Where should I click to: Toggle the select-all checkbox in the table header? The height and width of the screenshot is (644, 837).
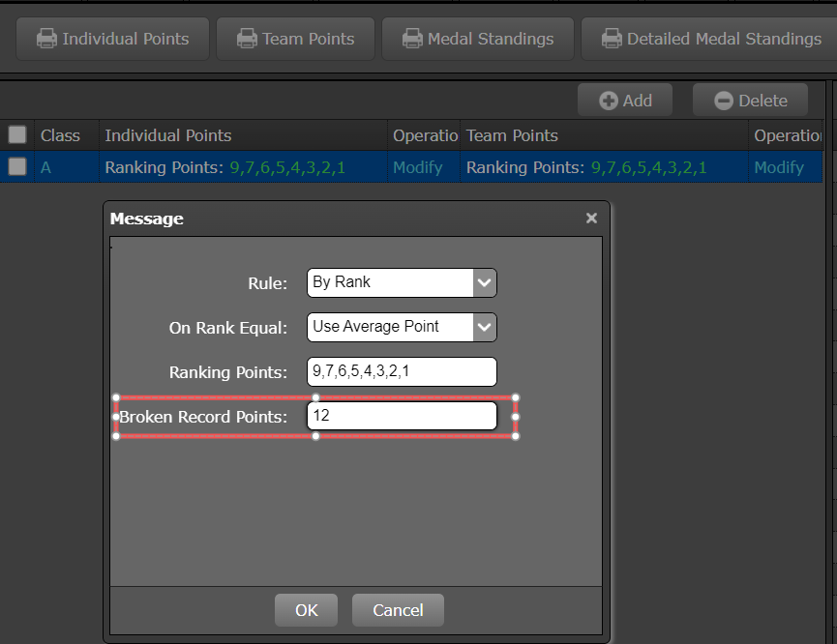click(17, 135)
